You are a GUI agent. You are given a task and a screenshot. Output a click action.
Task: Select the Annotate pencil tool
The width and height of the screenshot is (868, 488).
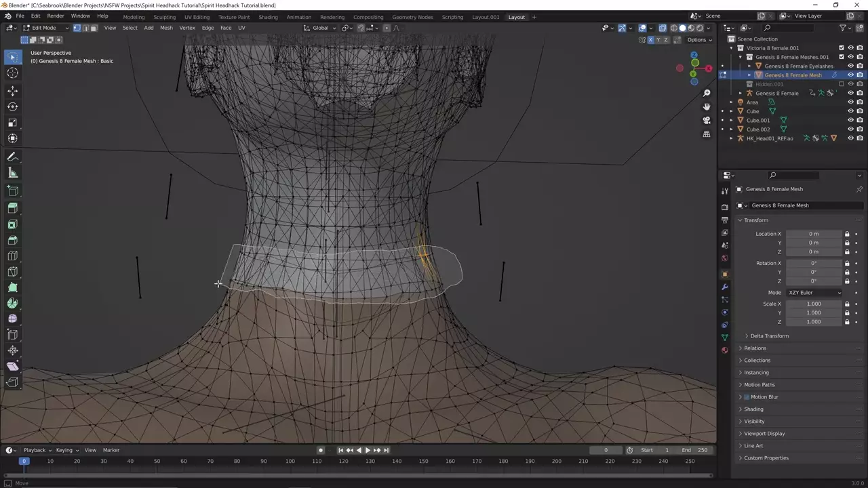click(12, 157)
